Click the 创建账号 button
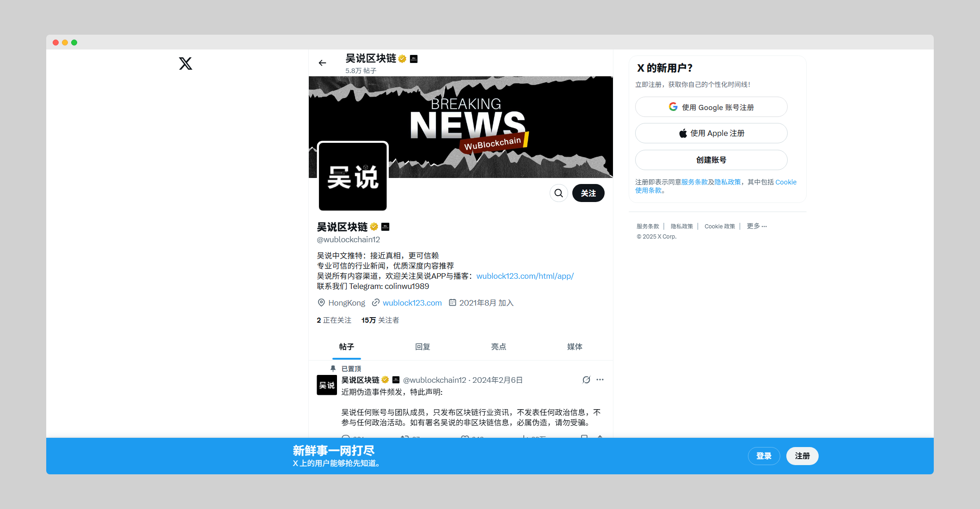 pos(711,160)
